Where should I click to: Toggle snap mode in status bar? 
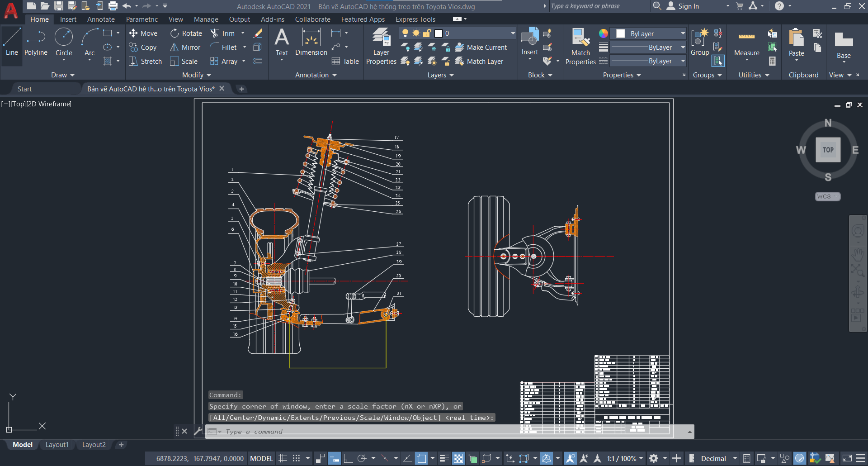(x=296, y=458)
